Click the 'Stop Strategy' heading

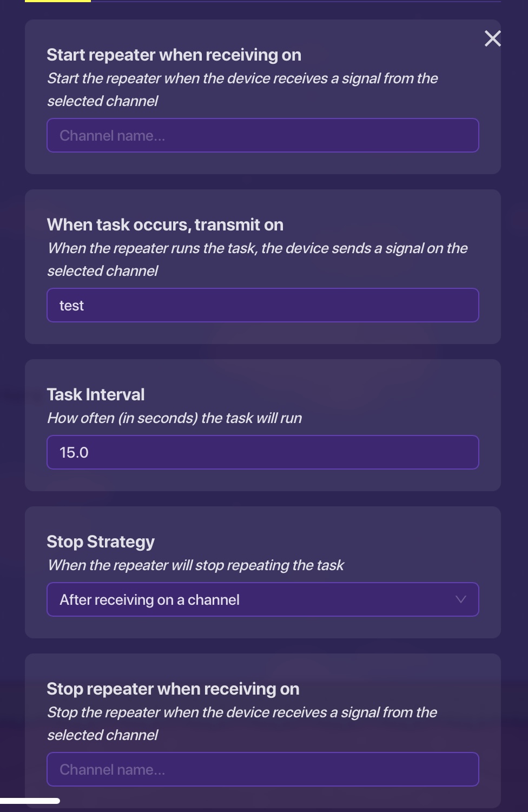tap(101, 542)
